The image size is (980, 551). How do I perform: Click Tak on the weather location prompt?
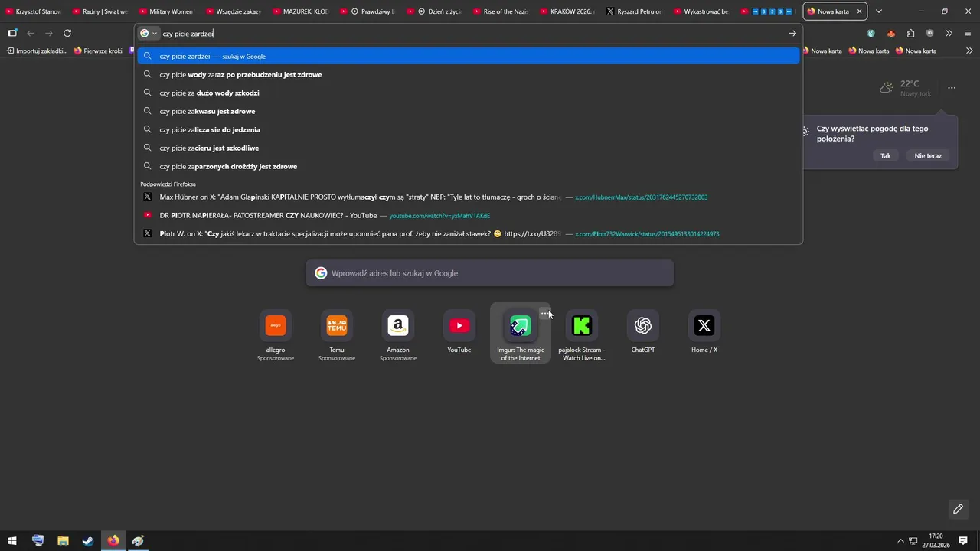point(885,156)
